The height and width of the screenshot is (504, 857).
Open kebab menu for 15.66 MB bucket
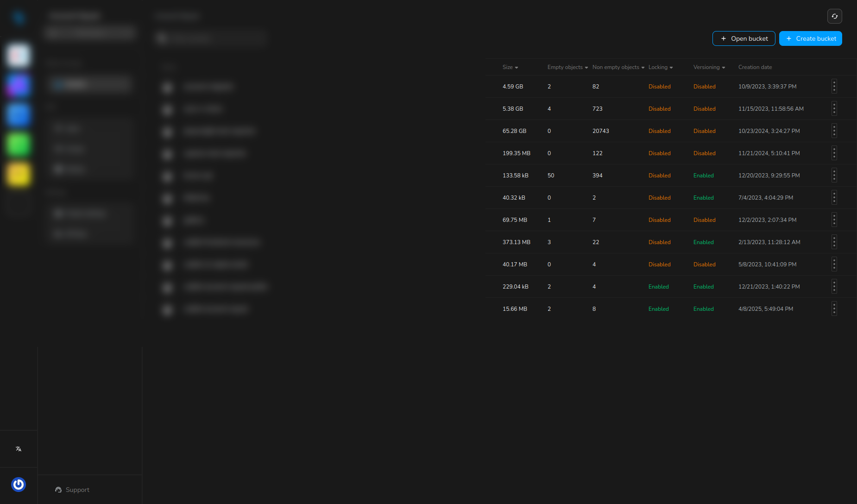tap(834, 309)
